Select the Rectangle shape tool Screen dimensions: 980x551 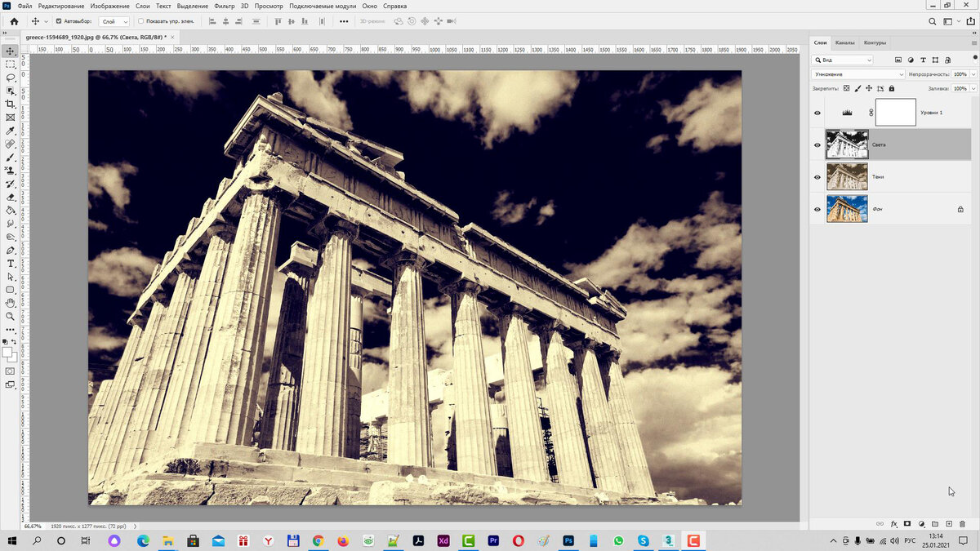coord(11,290)
